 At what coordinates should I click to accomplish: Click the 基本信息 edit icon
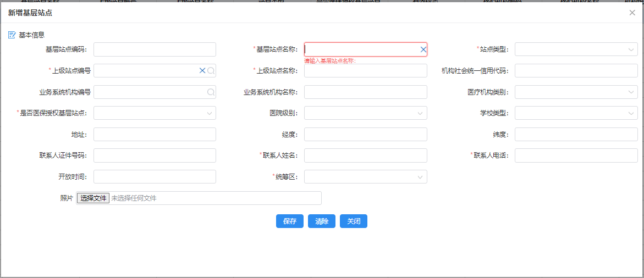[x=12, y=35]
